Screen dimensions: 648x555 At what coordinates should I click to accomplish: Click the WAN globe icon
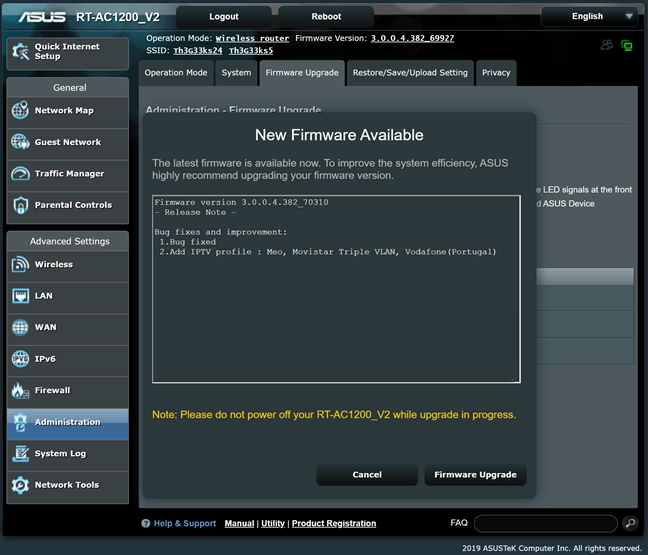[x=20, y=327]
